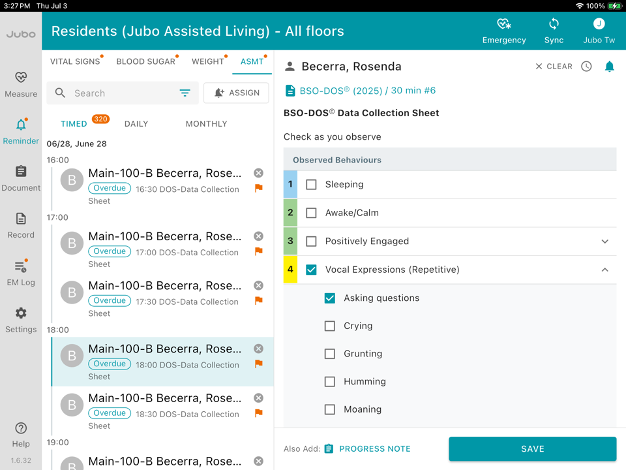
Task: Check the Crying checkbox
Action: click(330, 326)
